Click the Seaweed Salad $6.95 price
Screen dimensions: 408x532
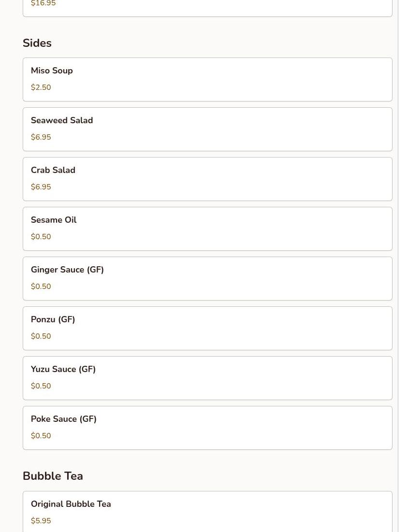[41, 137]
